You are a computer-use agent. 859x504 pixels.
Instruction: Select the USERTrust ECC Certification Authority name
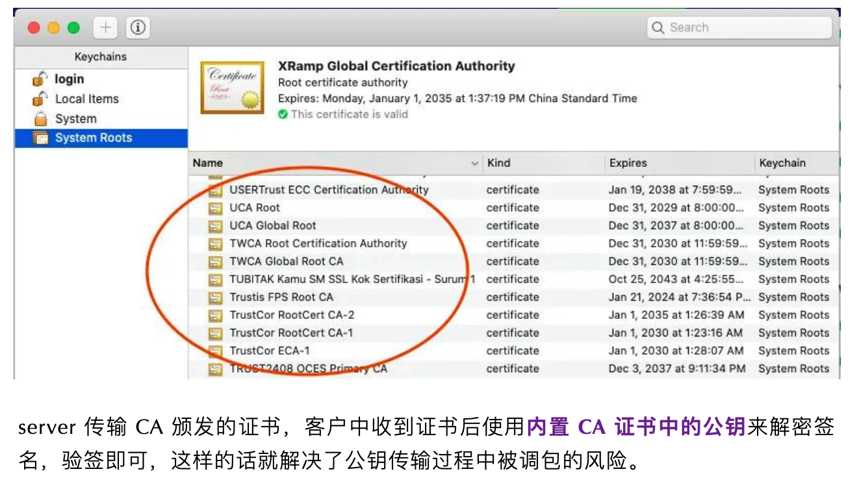tap(329, 190)
